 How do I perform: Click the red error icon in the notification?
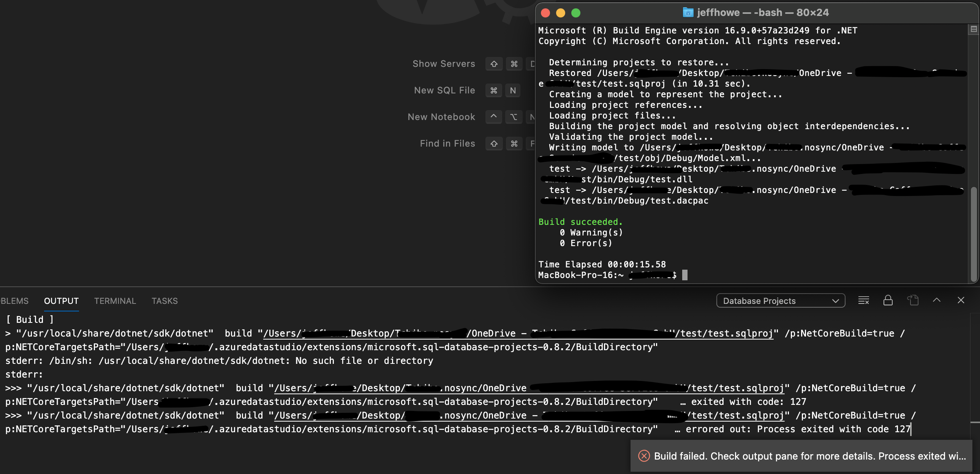644,456
